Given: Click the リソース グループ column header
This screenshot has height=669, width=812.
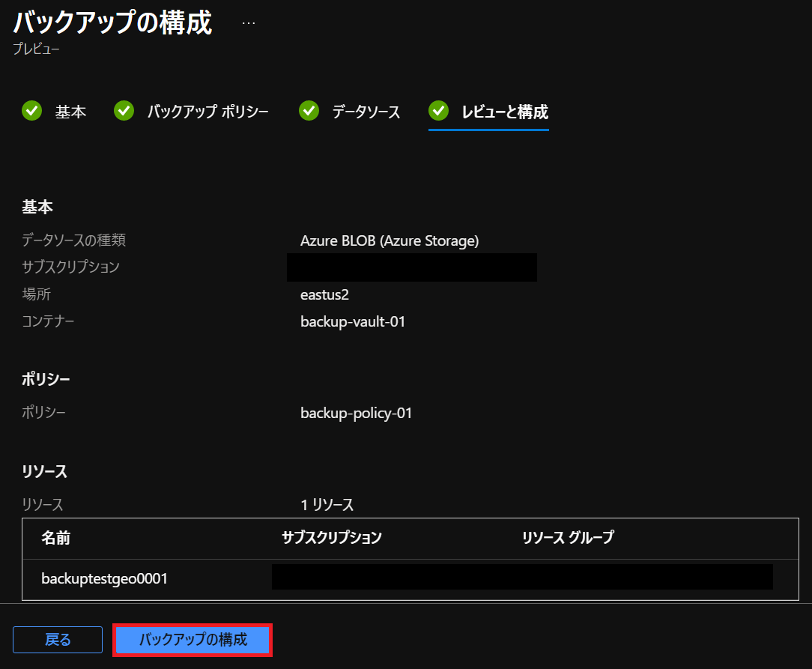Looking at the screenshot, I should 568,537.
